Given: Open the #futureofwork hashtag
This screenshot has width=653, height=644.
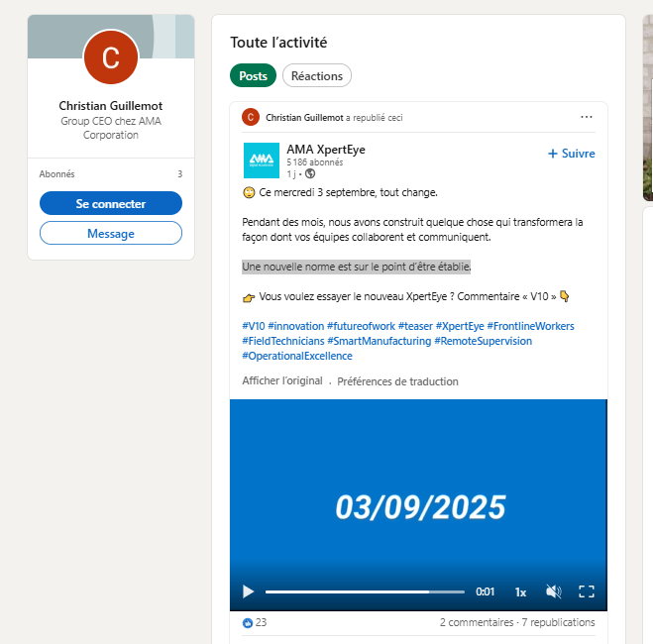Looking at the screenshot, I should coord(361,326).
